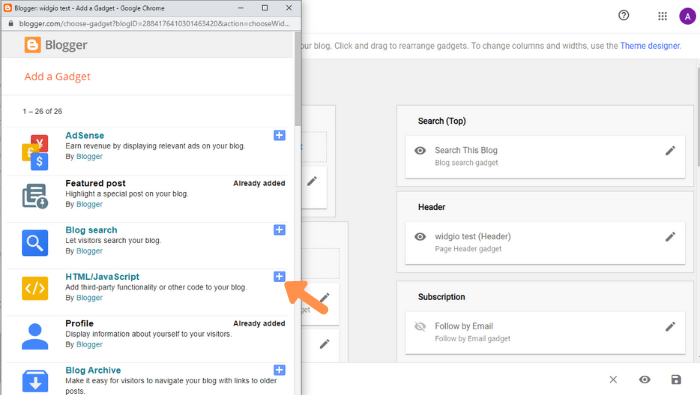
Task: Open AdSense gadget title link
Action: pos(85,135)
